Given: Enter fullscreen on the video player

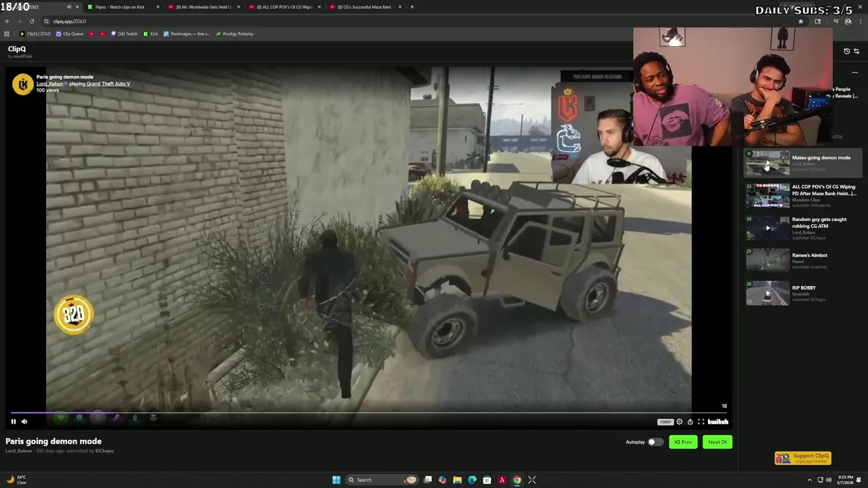Looking at the screenshot, I should (x=701, y=422).
